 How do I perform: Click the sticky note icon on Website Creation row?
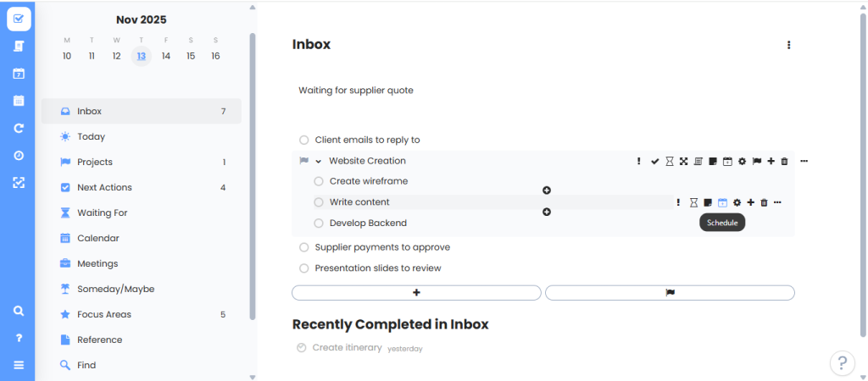pos(713,161)
